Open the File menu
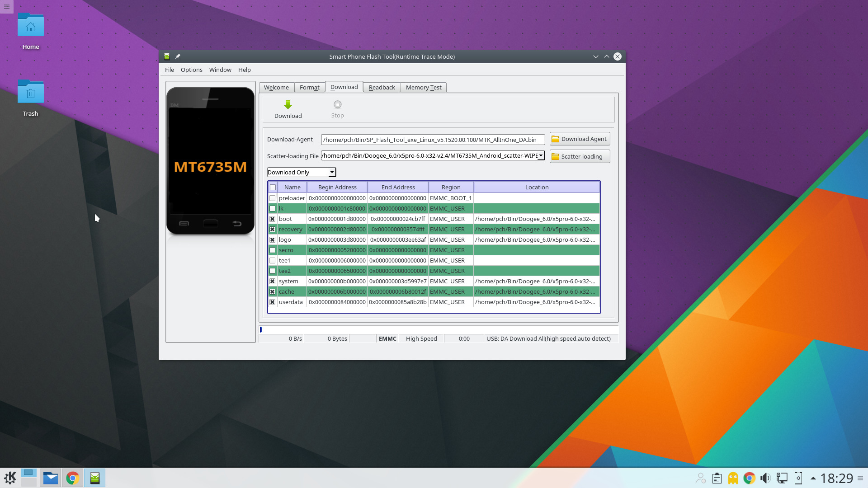Screen dimensions: 868x488 tap(170, 70)
